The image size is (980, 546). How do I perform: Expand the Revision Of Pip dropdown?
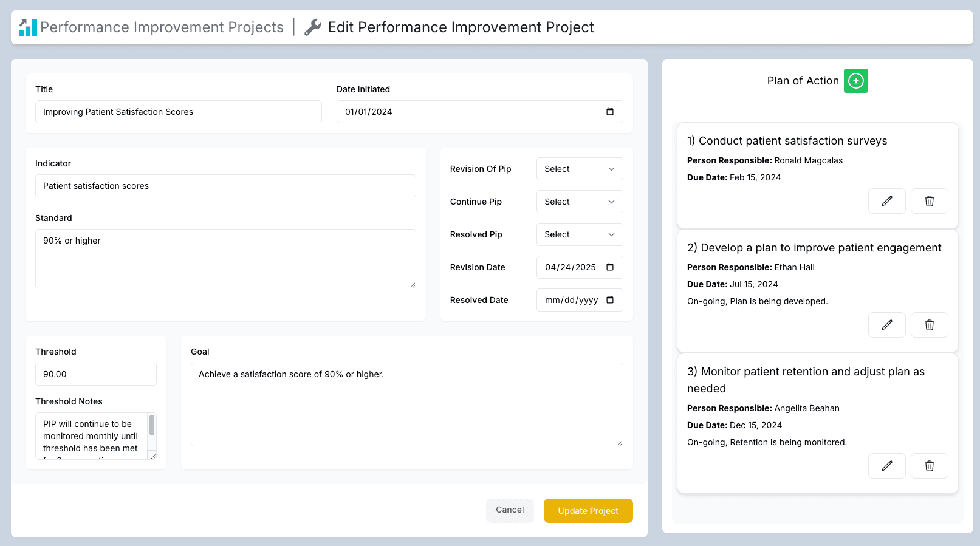pos(580,169)
